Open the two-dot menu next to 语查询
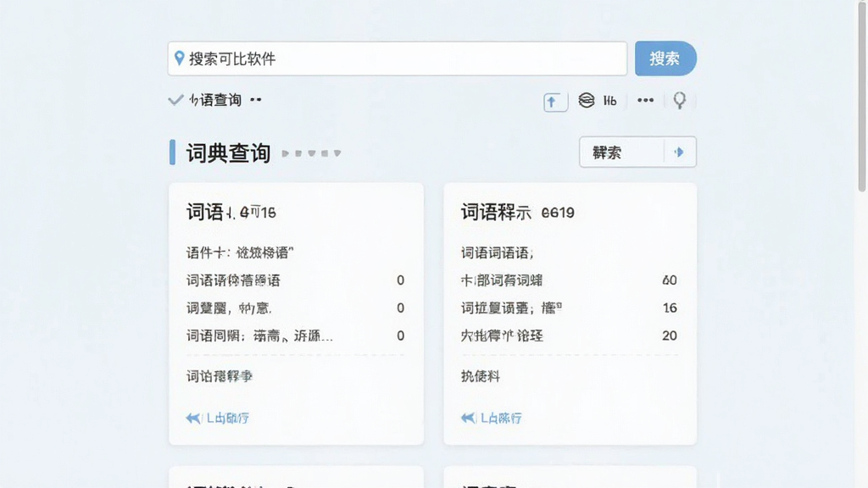868x488 pixels. (x=256, y=100)
